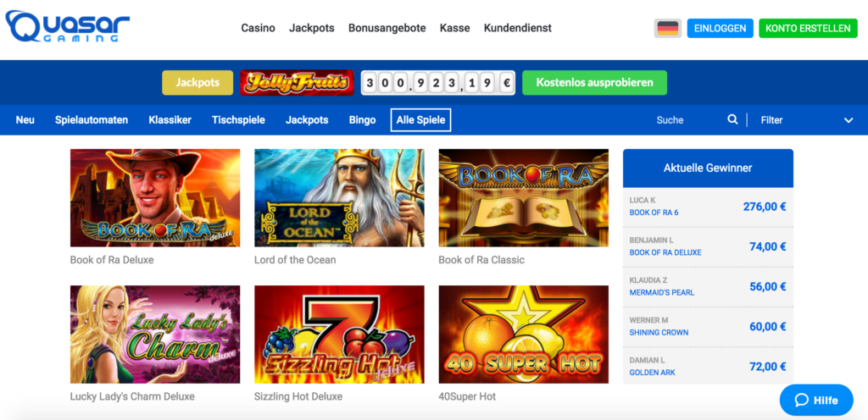This screenshot has height=420, width=868.
Task: Click the Jelly Fruits jackpot banner
Action: click(297, 83)
